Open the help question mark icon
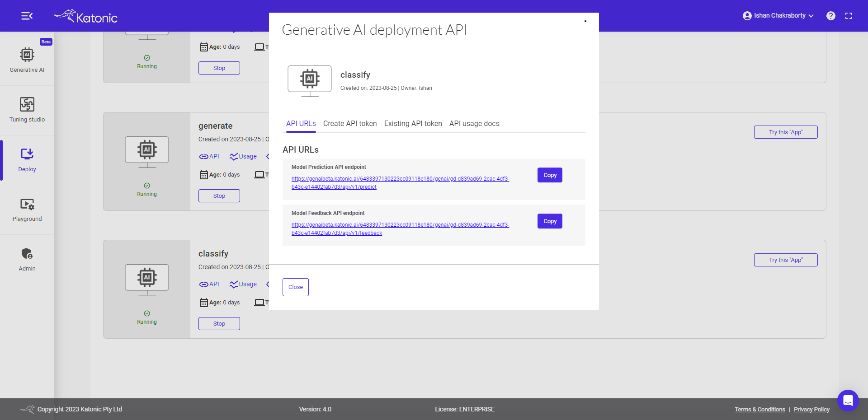Screen dimensions: 868x420 click(831, 16)
